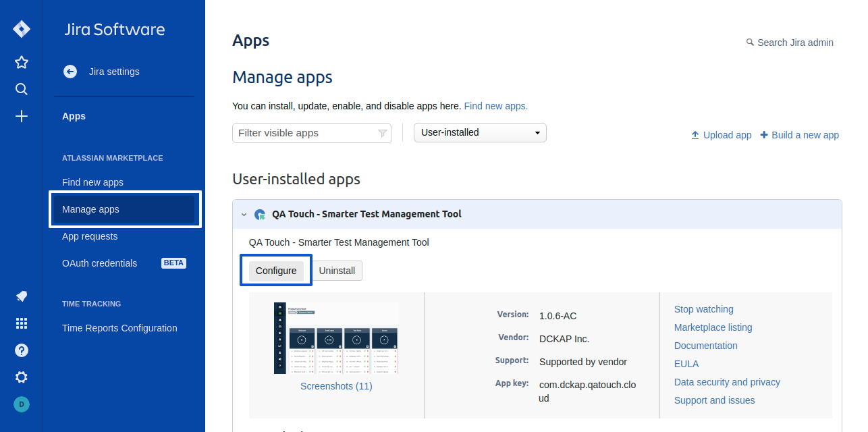Click the Filter visible apps input field

coord(312,133)
